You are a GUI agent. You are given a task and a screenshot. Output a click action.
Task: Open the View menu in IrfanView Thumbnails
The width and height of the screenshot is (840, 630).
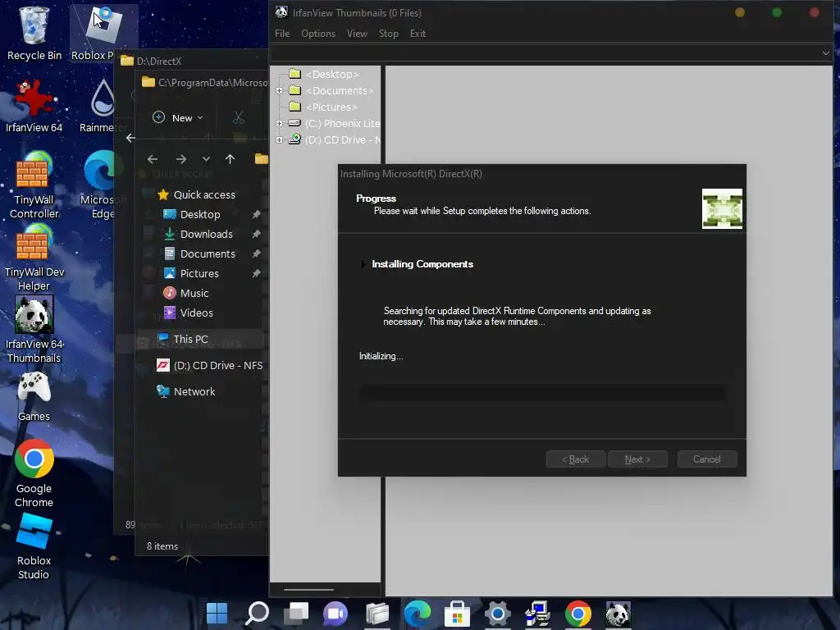point(357,34)
